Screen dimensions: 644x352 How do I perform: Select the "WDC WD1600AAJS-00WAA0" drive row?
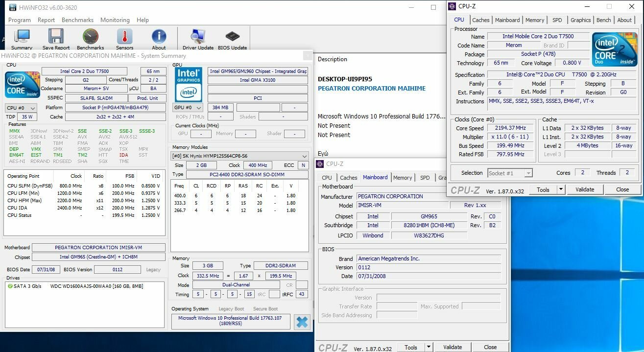click(84, 286)
